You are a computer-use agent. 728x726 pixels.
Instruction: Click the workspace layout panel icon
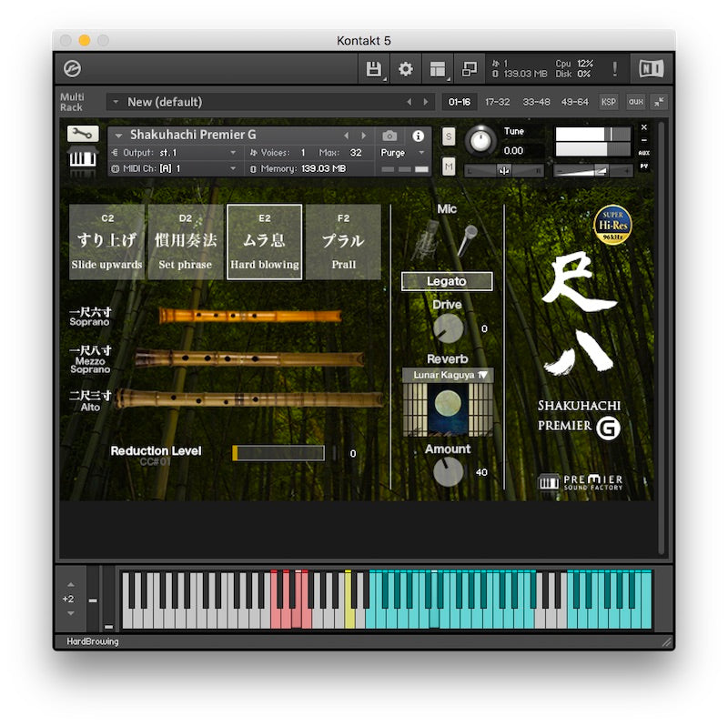click(438, 69)
